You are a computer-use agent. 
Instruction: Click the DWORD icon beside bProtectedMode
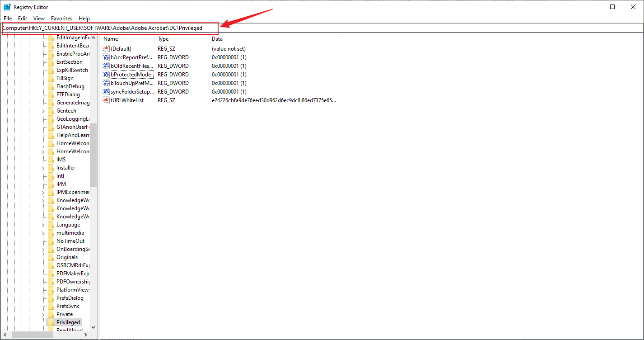point(105,74)
